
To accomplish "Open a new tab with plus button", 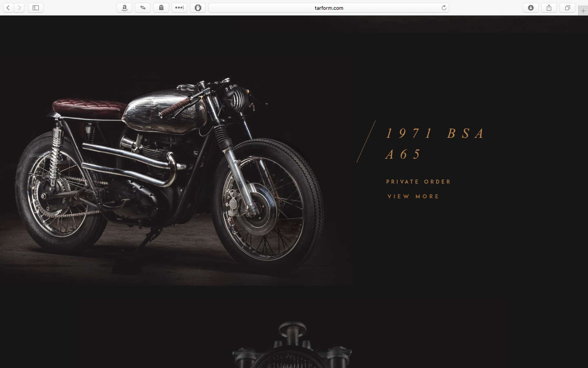I will (583, 11).
